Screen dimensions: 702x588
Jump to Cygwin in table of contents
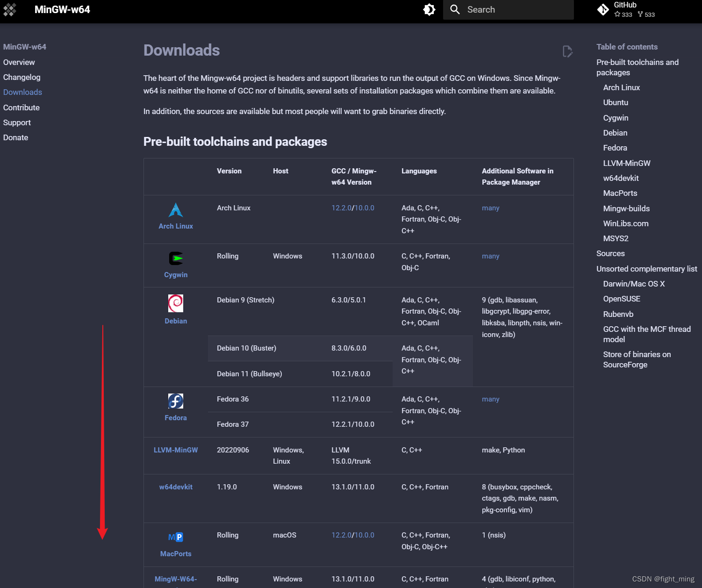[x=616, y=118]
